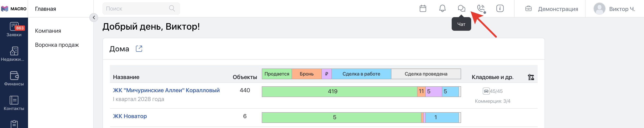Open the Chat icon
The image size is (644, 128).
point(461,9)
